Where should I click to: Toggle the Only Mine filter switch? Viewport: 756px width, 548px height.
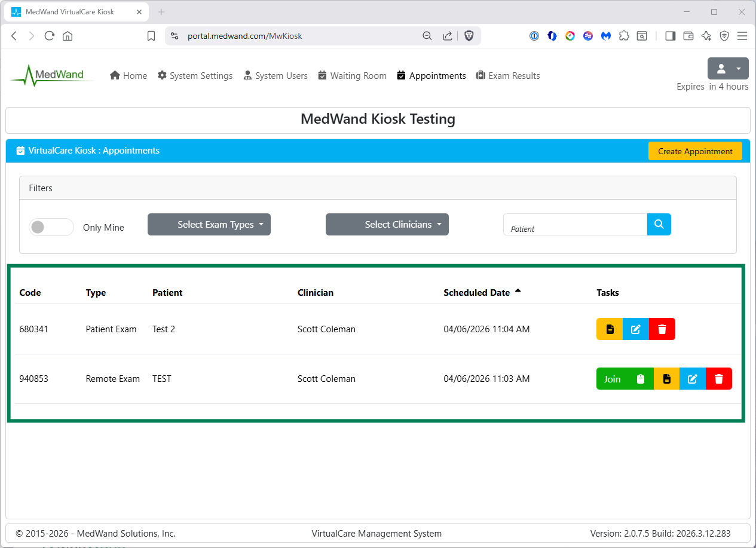pos(51,227)
